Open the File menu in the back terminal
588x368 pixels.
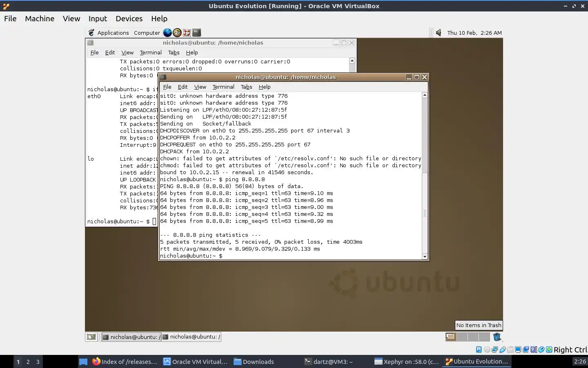click(x=94, y=52)
